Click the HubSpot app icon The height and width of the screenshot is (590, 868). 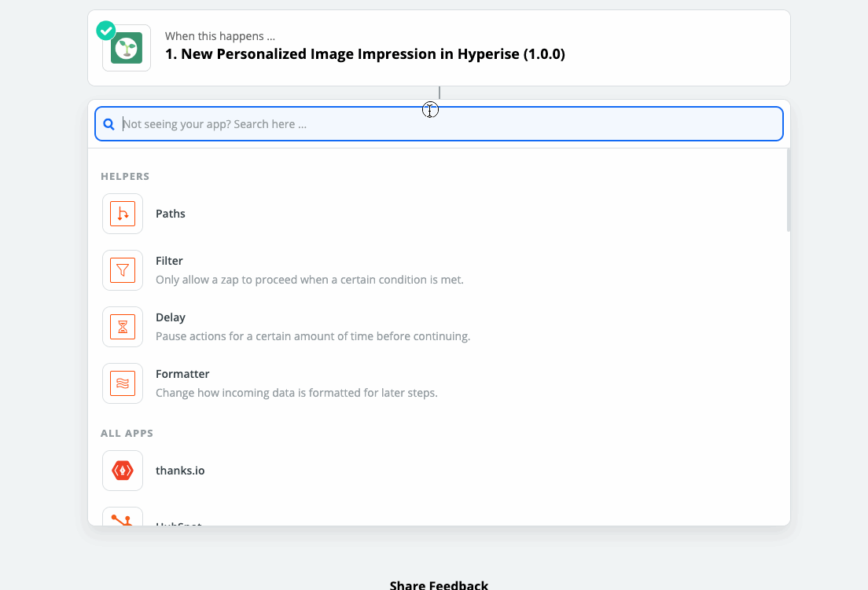[123, 517]
